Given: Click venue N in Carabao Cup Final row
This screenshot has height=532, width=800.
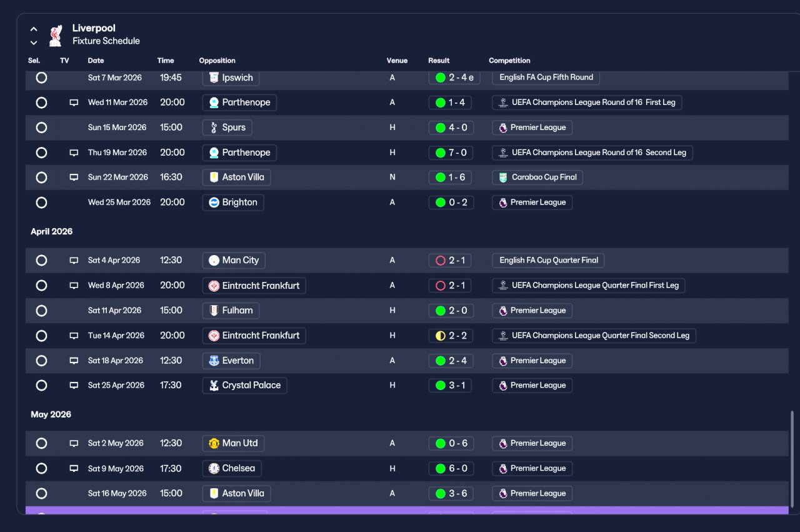Looking at the screenshot, I should pos(392,178).
